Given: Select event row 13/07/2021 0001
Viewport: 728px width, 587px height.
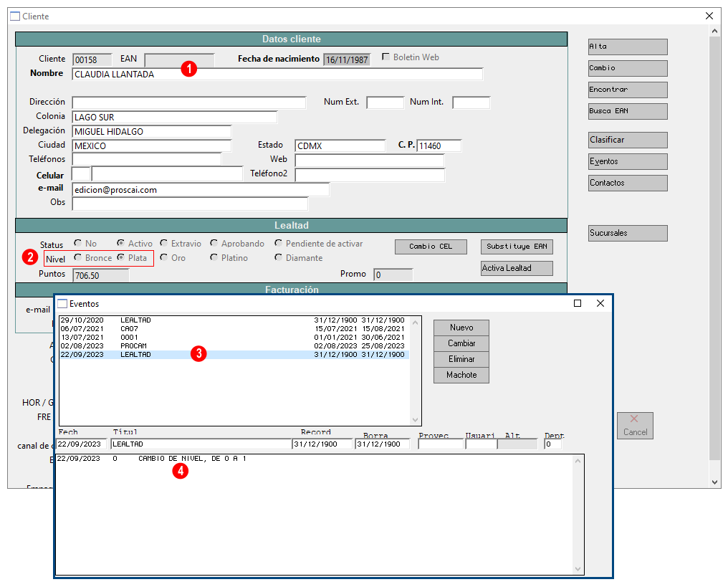Looking at the screenshot, I should (234, 338).
